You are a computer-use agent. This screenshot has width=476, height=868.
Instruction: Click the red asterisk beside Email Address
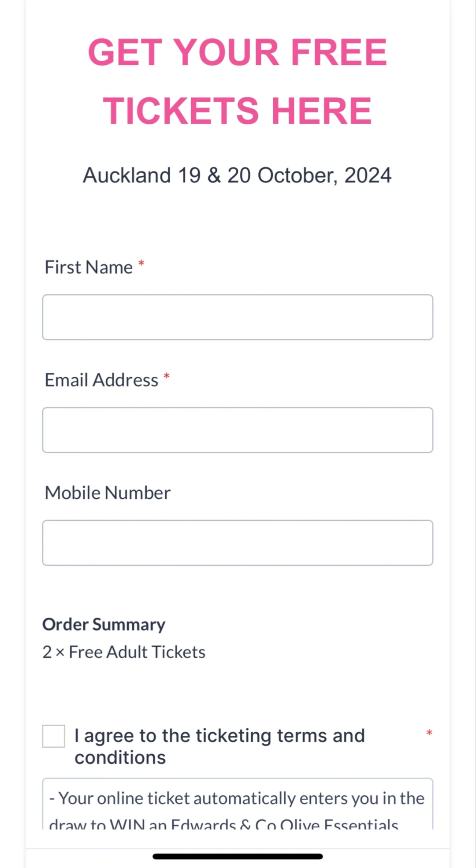(167, 376)
